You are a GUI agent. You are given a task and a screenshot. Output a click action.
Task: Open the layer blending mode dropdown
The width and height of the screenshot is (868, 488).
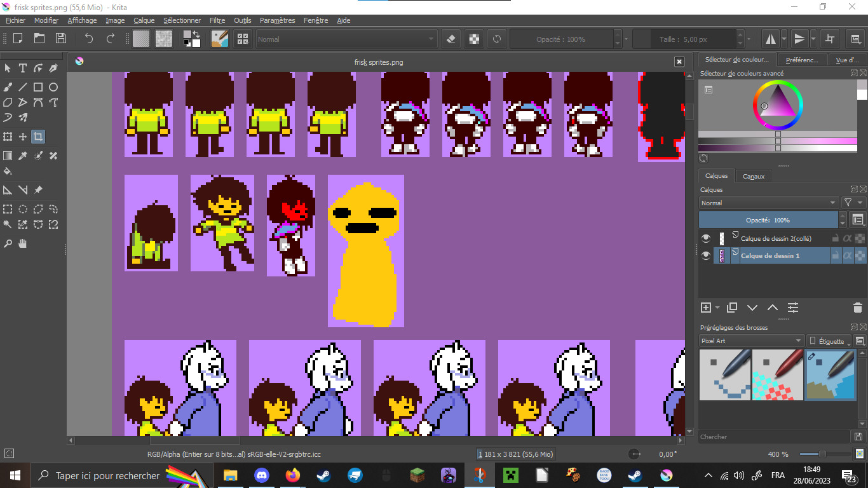pos(769,203)
